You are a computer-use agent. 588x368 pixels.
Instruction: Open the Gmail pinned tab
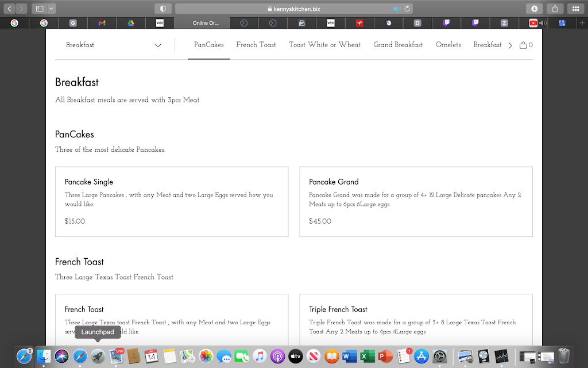[x=102, y=23]
